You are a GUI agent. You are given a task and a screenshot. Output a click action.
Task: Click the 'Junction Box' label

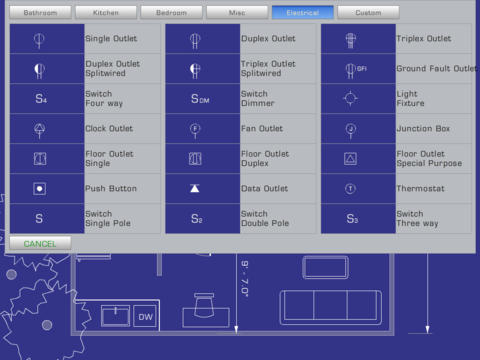[423, 128]
